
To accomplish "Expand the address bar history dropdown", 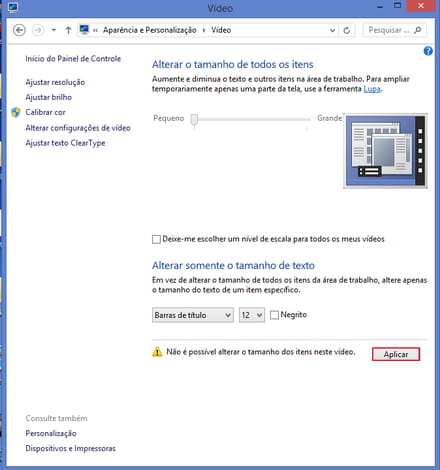I will pos(332,30).
